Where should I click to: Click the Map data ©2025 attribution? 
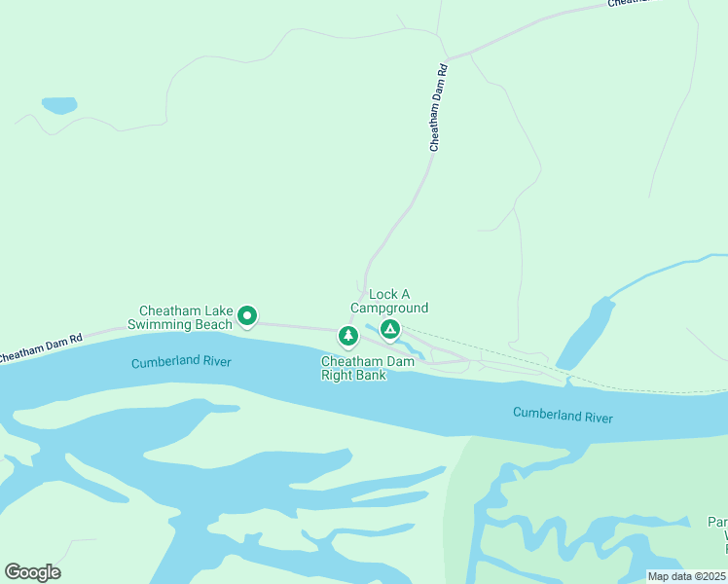687,576
